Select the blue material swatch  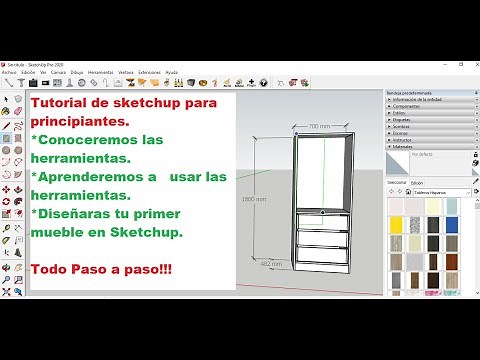pos(452,225)
